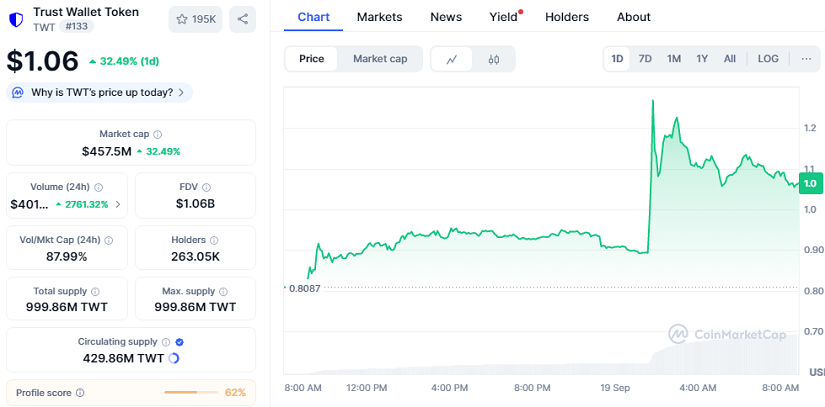
Task: Click the $1.06 current price
Action: (43, 60)
